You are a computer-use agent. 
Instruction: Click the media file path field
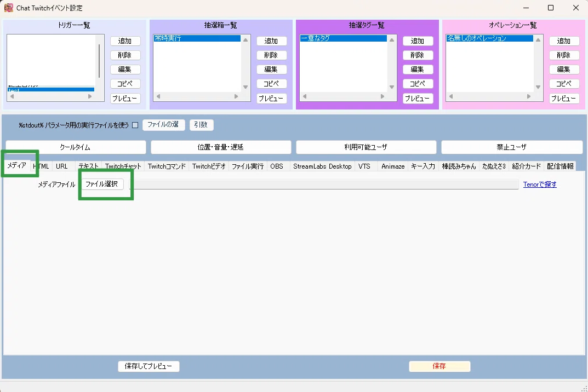pos(324,185)
